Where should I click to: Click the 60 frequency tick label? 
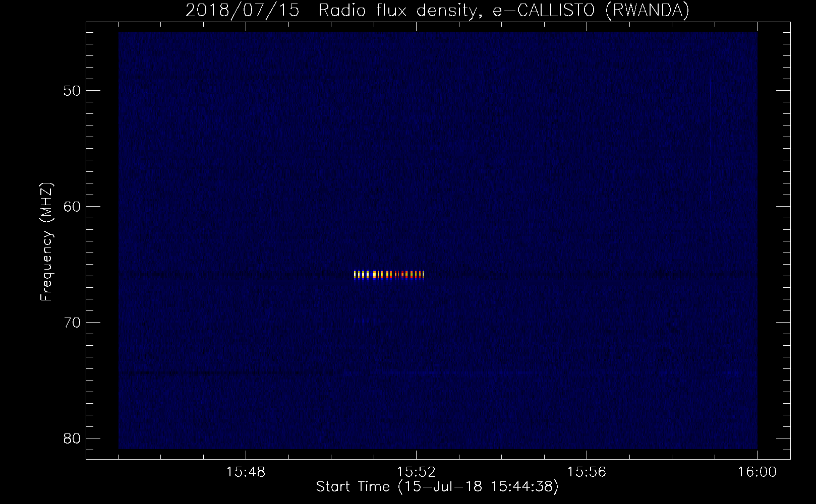click(73, 207)
